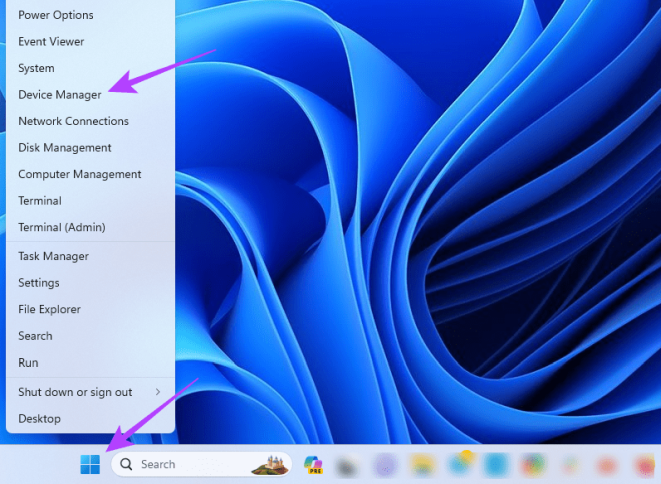Open the Copilot preview icon on taskbar
The height and width of the screenshot is (484, 661).
pos(312,464)
